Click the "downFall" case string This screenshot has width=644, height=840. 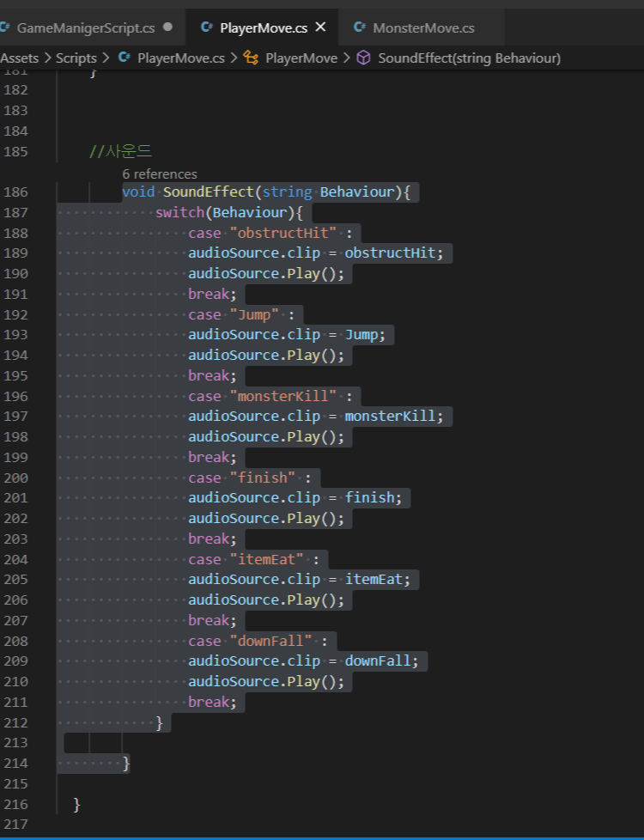click(x=270, y=641)
